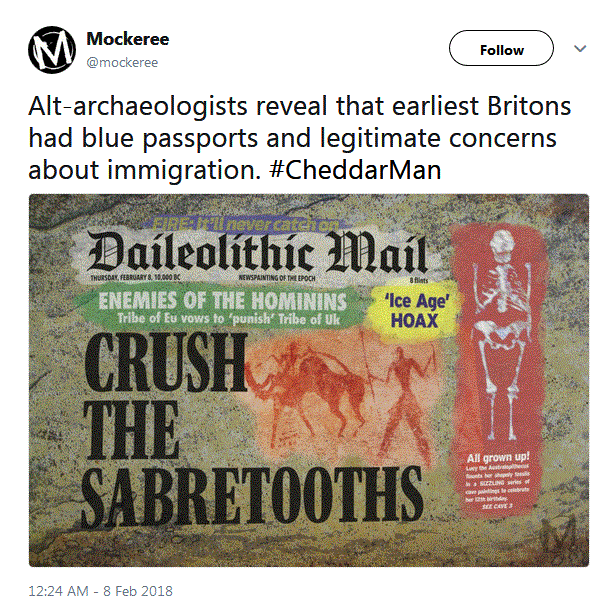Open the #CheddarMan hashtag
This screenshot has height=609, width=597.
click(x=355, y=170)
